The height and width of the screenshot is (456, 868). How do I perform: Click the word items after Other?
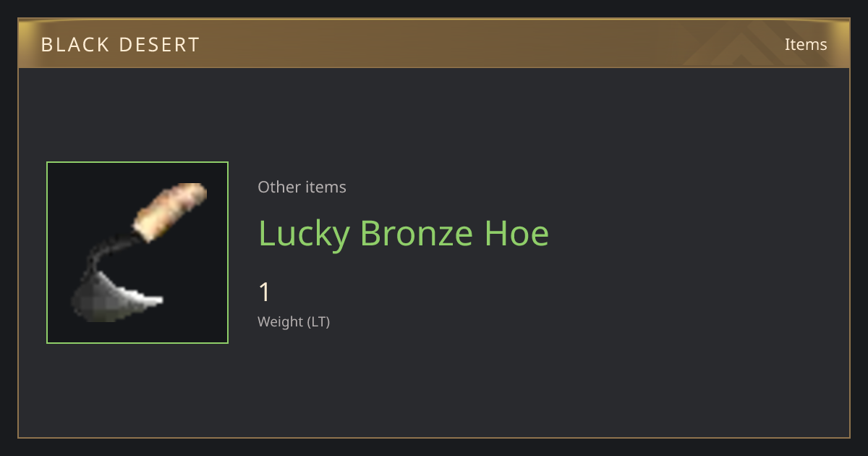point(326,187)
